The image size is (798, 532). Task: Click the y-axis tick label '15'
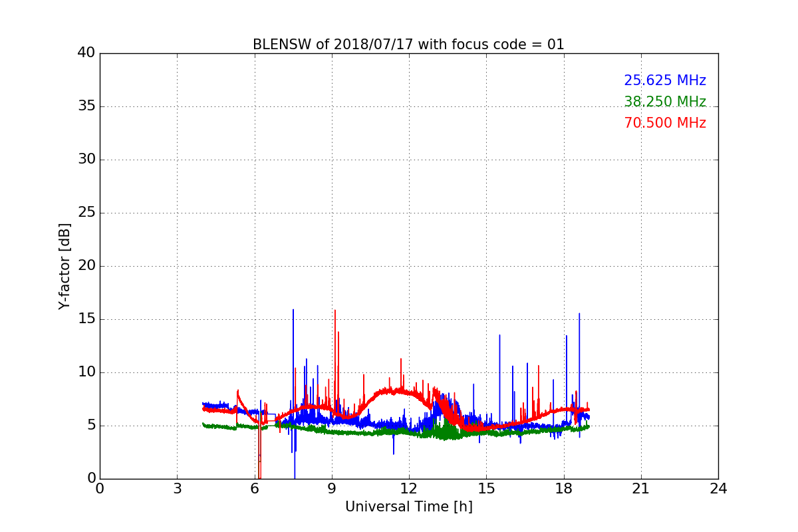[x=86, y=319]
